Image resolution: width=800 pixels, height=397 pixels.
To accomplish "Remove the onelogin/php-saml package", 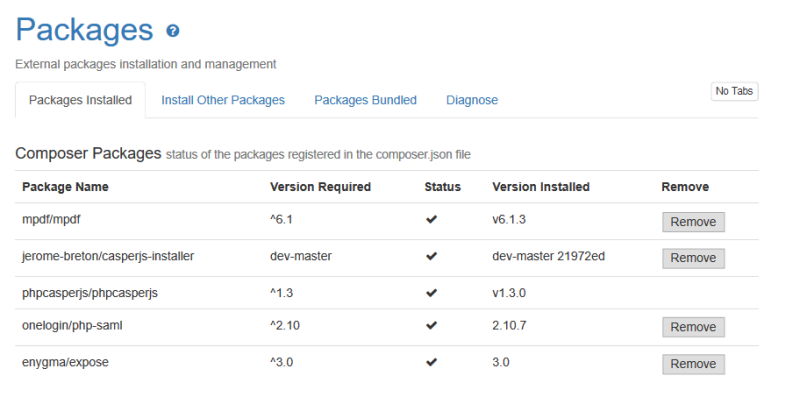I will pyautogui.click(x=693, y=327).
